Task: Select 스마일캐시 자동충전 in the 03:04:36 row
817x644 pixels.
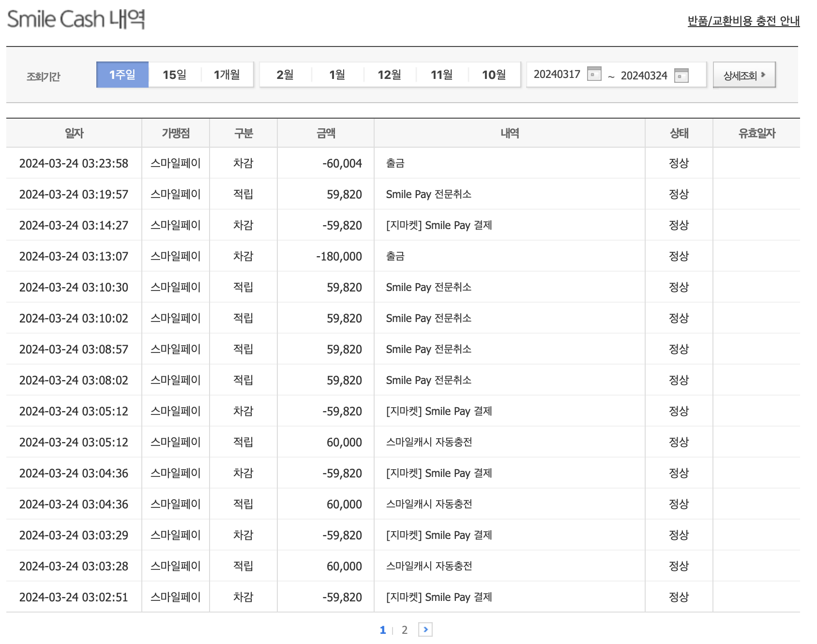Action: point(429,504)
